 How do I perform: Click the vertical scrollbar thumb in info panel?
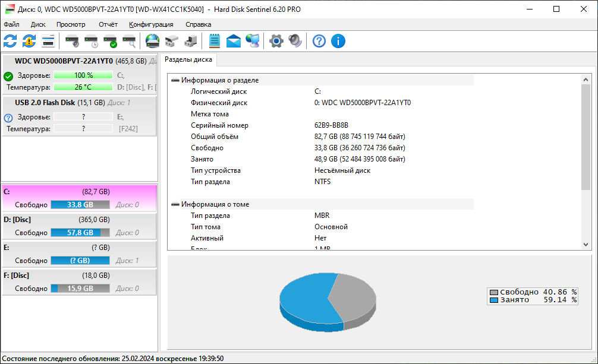click(x=586, y=137)
